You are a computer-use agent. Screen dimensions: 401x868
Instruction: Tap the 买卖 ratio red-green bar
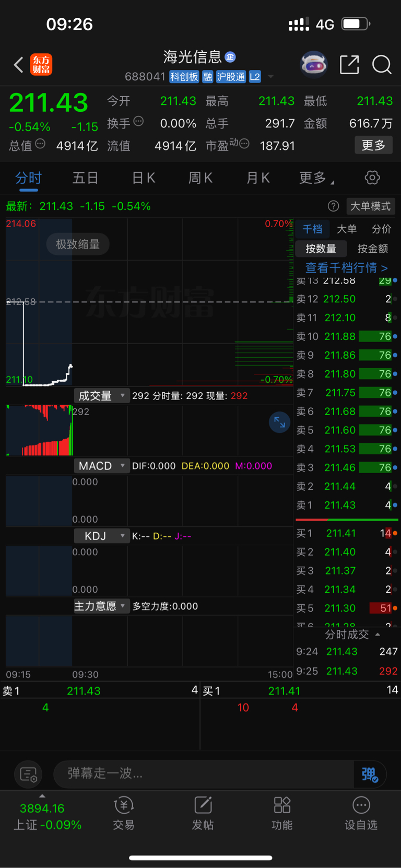[347, 520]
